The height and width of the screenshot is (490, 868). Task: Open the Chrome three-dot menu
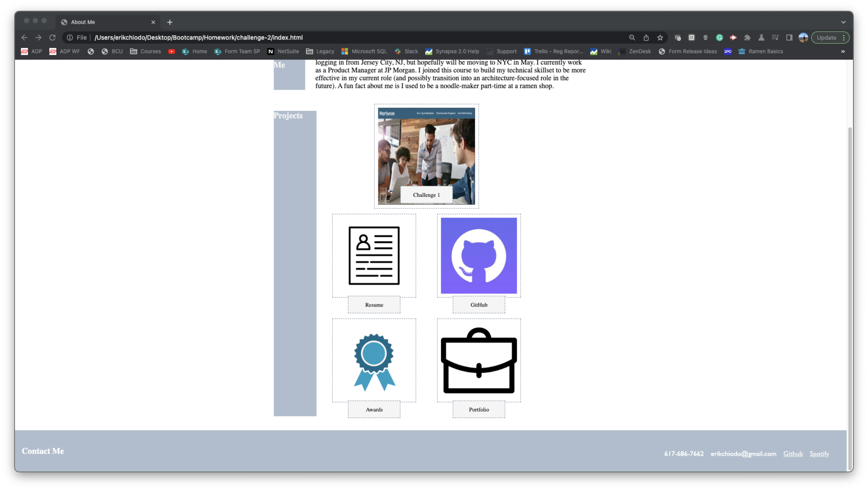[844, 38]
